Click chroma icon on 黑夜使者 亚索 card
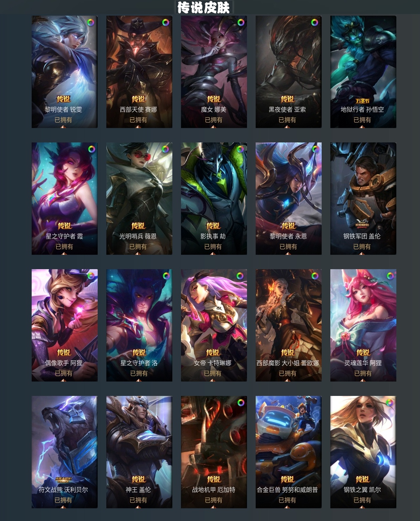 [x=315, y=23]
